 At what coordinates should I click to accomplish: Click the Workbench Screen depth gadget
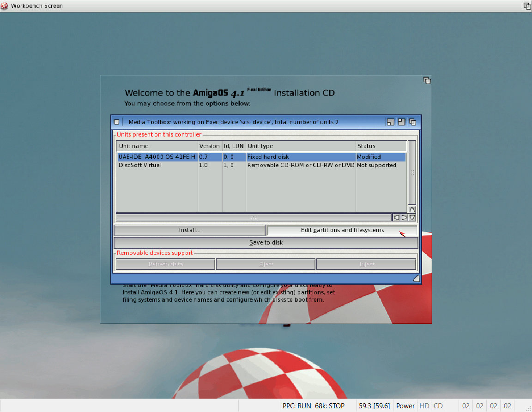tap(527, 6)
